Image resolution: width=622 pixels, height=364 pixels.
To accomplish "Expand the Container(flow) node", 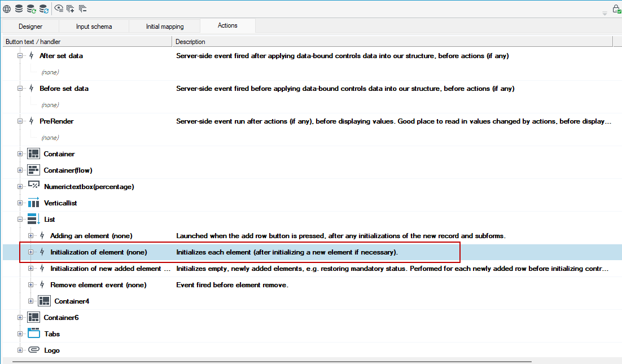I will [x=20, y=170].
